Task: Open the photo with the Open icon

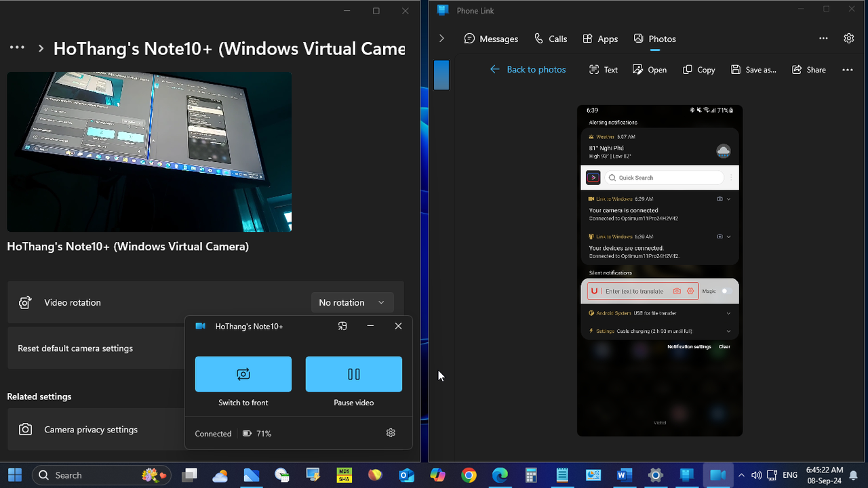Action: pyautogui.click(x=649, y=69)
